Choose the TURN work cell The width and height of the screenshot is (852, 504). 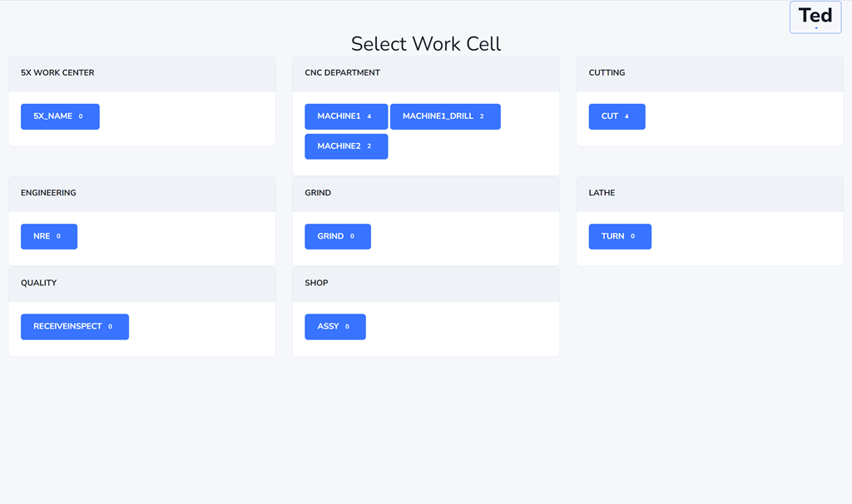620,236
